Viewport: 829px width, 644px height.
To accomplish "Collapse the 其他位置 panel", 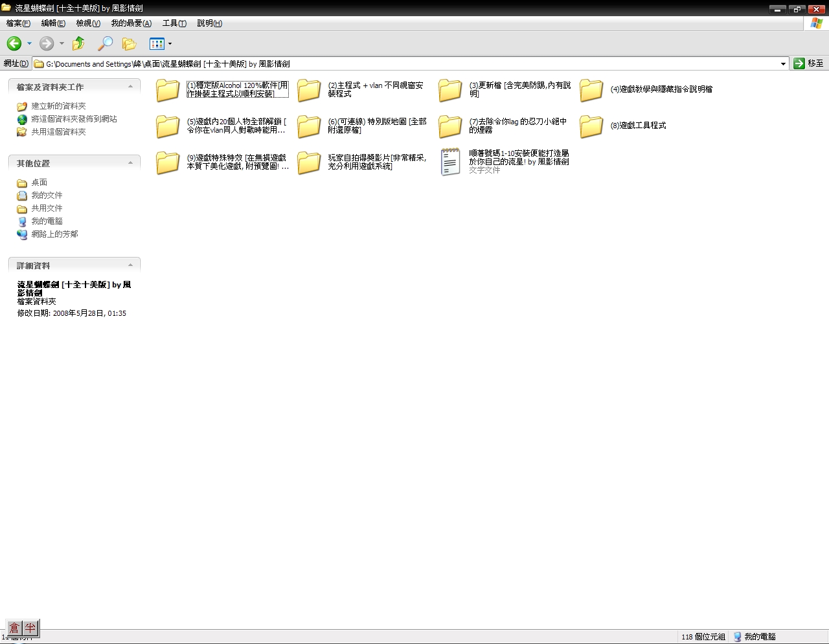I will pyautogui.click(x=130, y=163).
